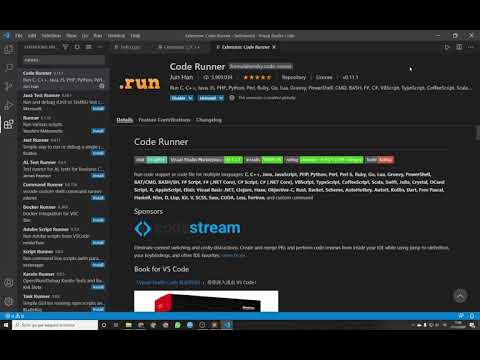The height and width of the screenshot is (360, 480).
Task: Open the Selection menu
Action: (x=51, y=36)
